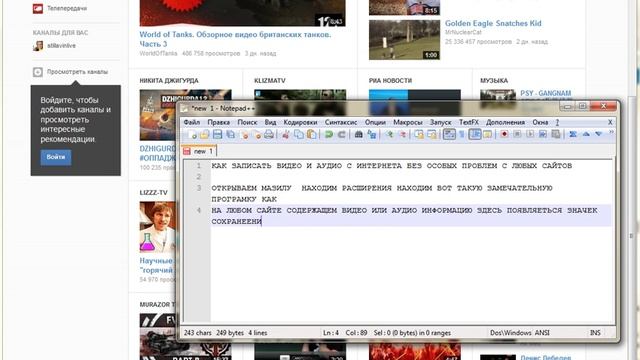Click the Golden Eagle video thumbnail
Image resolution: width=640 pixels, height=360 pixels.
click(404, 40)
